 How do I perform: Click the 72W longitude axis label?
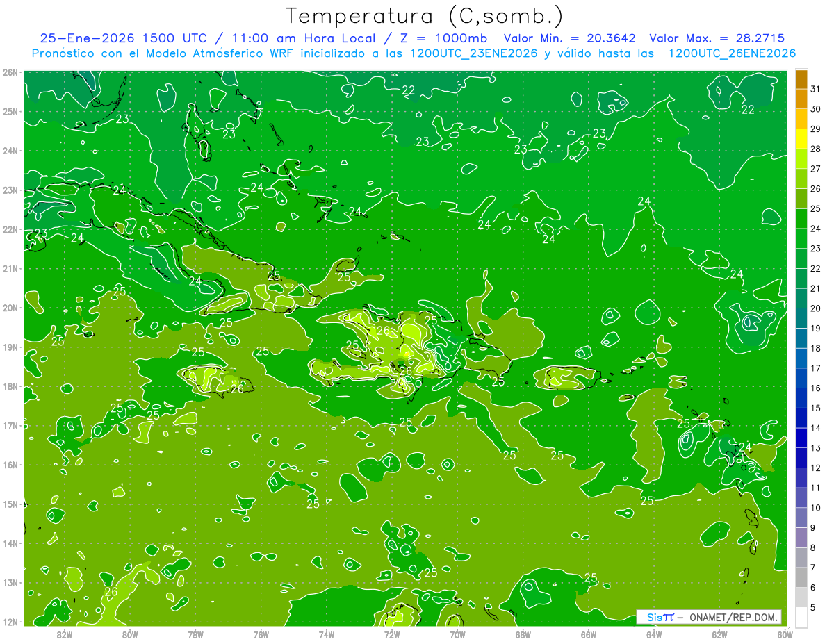coord(392,634)
